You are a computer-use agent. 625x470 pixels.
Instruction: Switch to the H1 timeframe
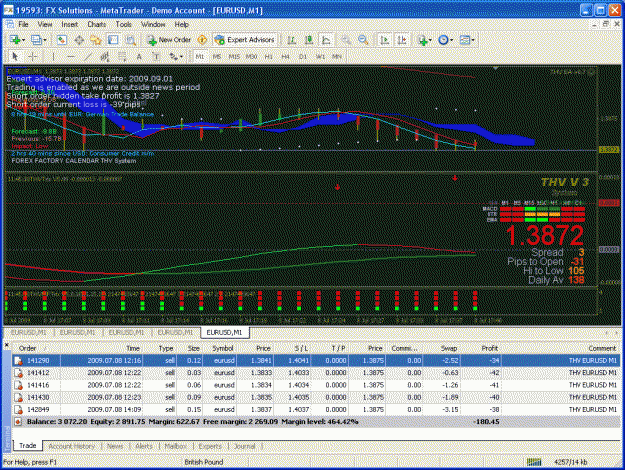pos(269,57)
